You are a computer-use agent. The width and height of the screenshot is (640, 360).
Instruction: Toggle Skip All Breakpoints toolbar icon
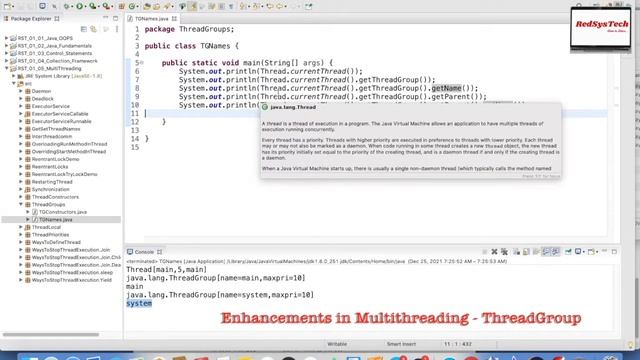coord(54,6)
